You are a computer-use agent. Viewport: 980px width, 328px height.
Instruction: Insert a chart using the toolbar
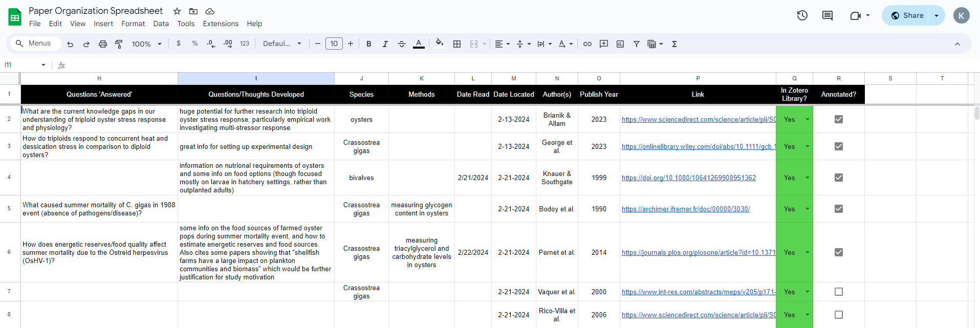tap(620, 44)
